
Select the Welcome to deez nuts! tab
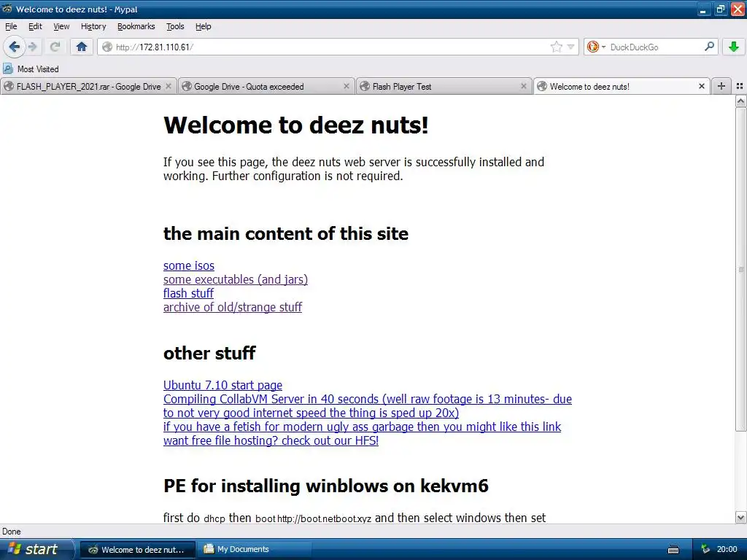(622, 86)
